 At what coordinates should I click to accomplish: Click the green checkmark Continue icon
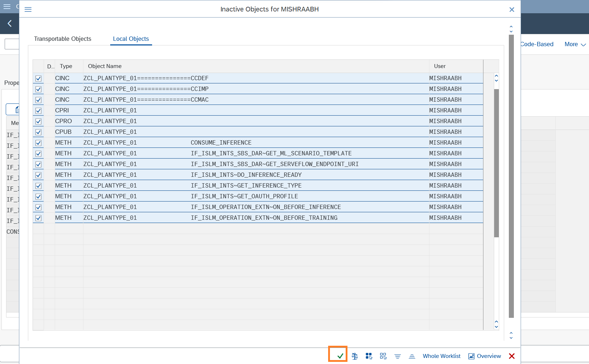tap(340, 356)
